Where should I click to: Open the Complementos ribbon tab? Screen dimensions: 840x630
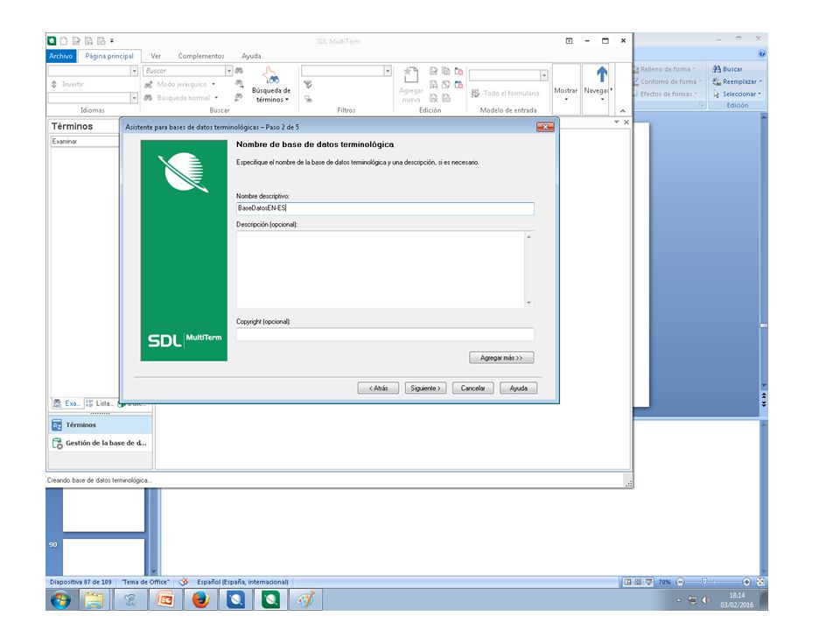tap(201, 56)
